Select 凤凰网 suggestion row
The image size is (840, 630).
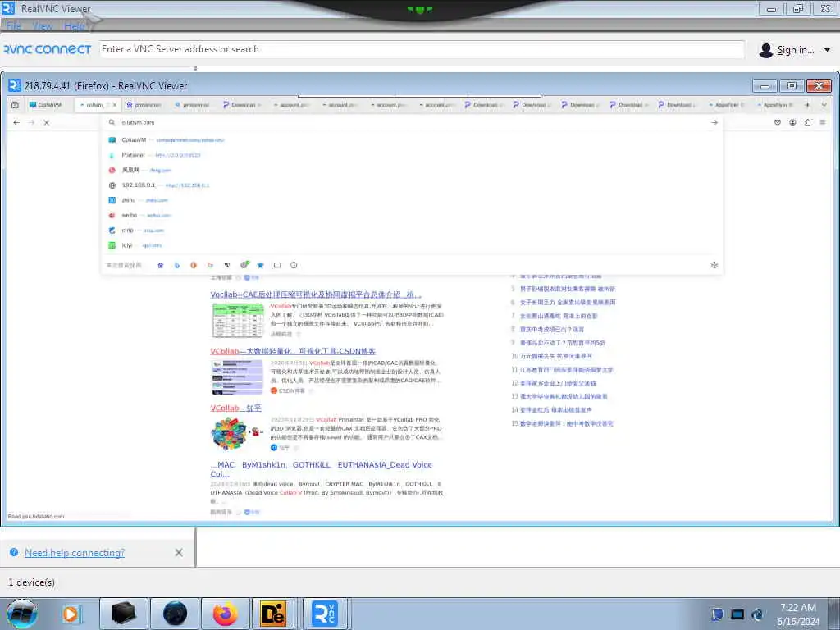412,170
